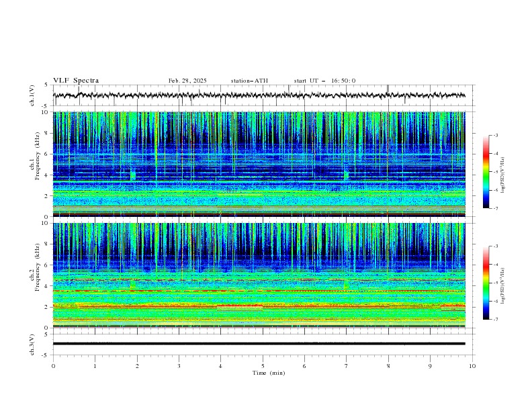The height and width of the screenshot is (411, 532).
Task: Click time axis tick label "9"
Action: pos(430,366)
